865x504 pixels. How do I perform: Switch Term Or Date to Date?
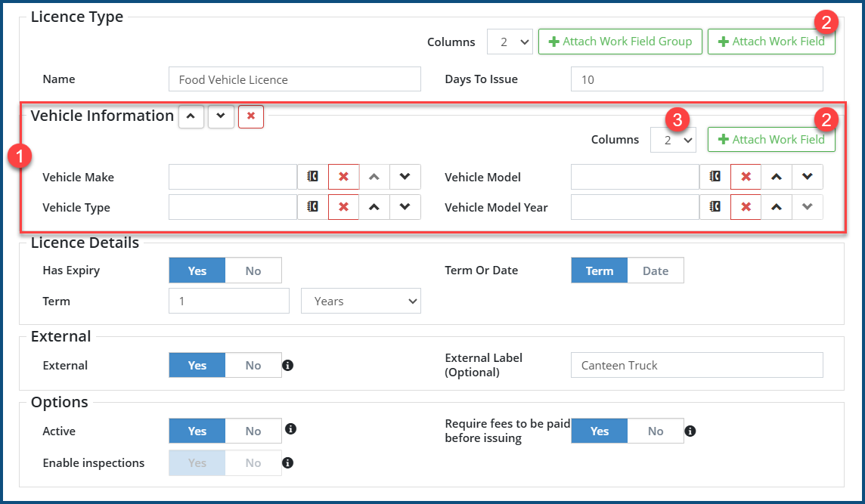coord(655,271)
